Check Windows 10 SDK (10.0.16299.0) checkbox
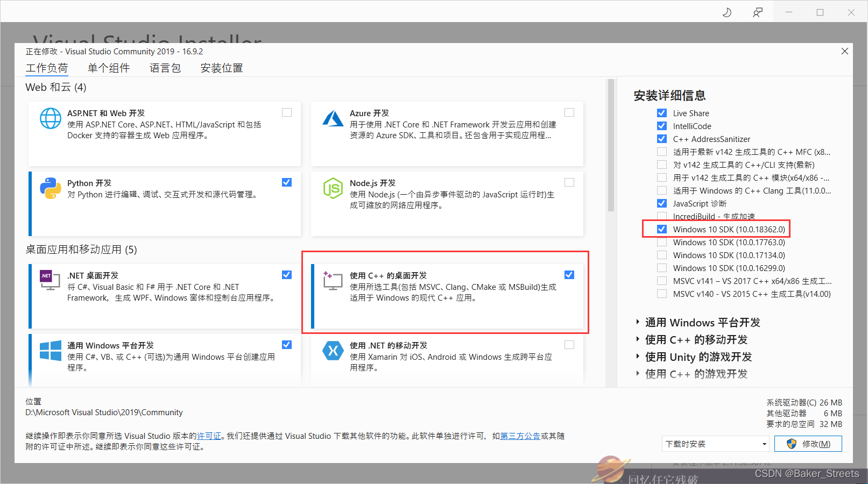 662,268
